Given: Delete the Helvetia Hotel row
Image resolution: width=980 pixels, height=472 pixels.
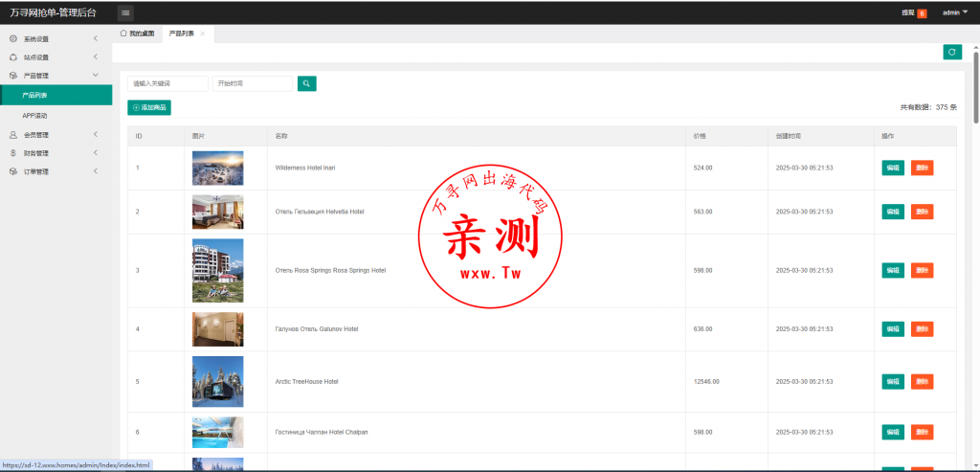Looking at the screenshot, I should point(922,212).
